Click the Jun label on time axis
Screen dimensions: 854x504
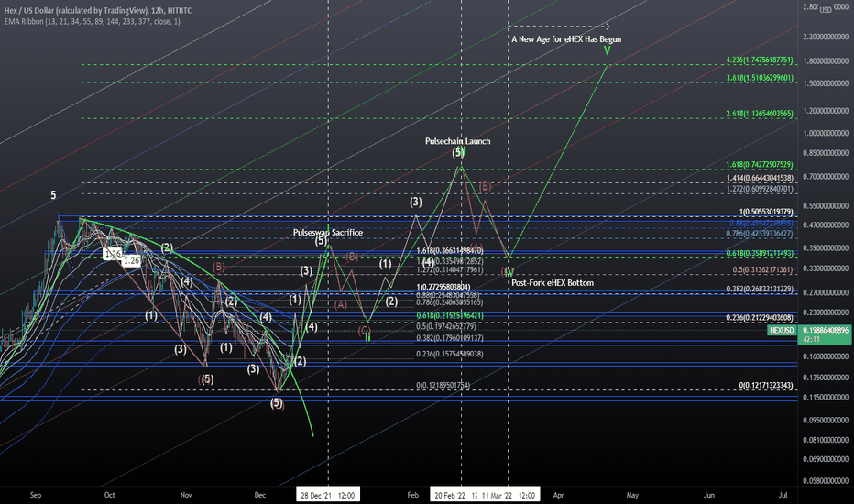coord(708,495)
